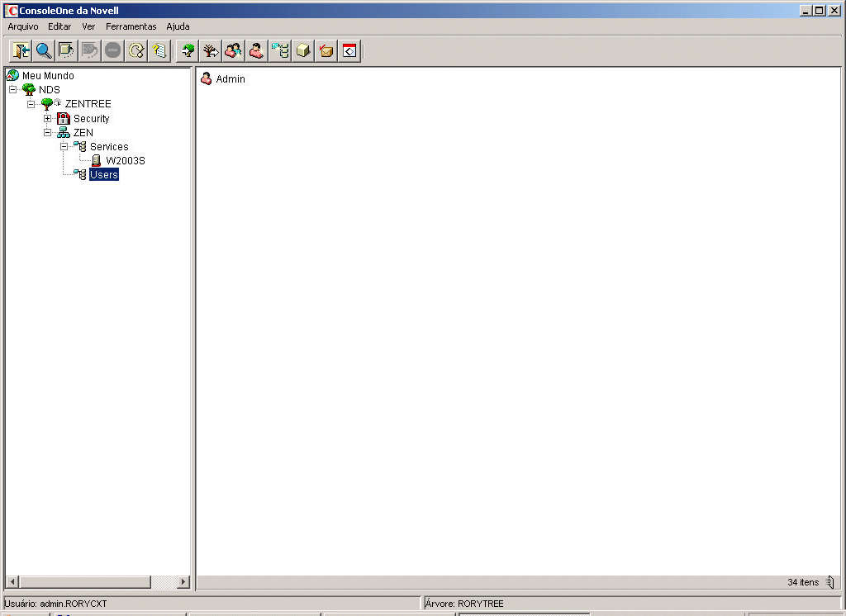Select the highlighted Users label
This screenshot has height=616, width=846.
[x=104, y=174]
